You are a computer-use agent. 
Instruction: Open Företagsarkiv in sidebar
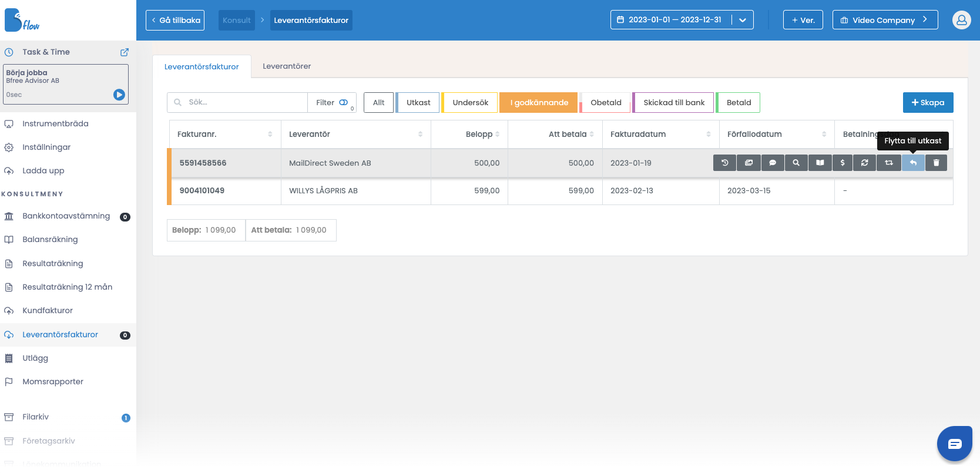click(x=49, y=441)
